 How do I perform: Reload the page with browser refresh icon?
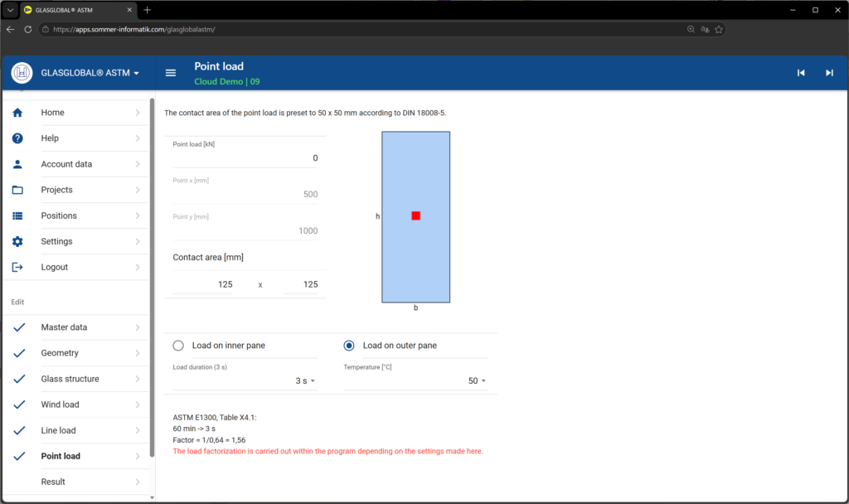coord(28,29)
